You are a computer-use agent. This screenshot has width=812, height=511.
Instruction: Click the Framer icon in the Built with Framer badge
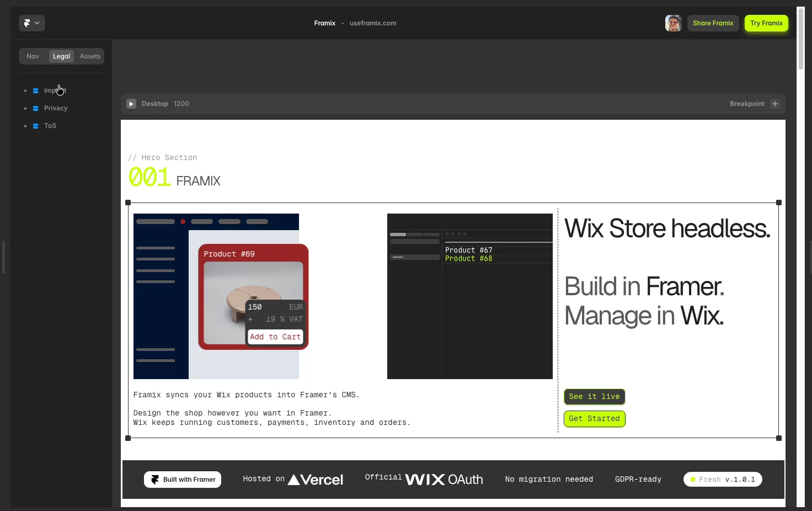pyautogui.click(x=155, y=480)
